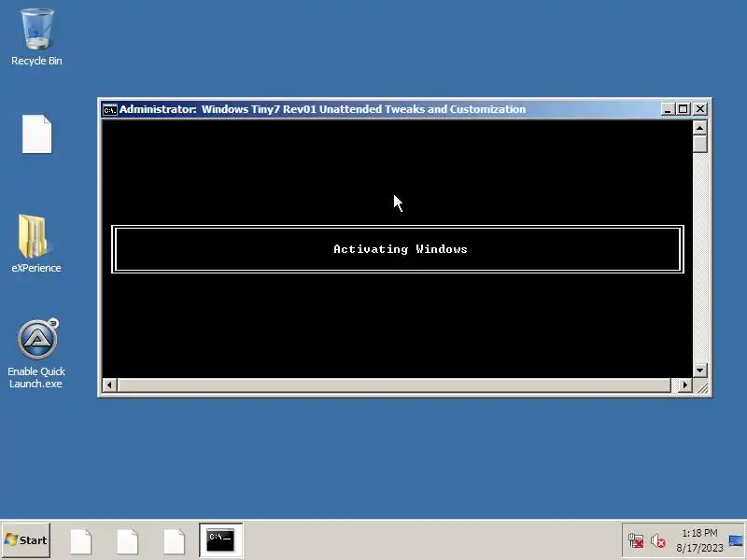Click the Start button
Image resolution: width=747 pixels, height=560 pixels.
(26, 540)
